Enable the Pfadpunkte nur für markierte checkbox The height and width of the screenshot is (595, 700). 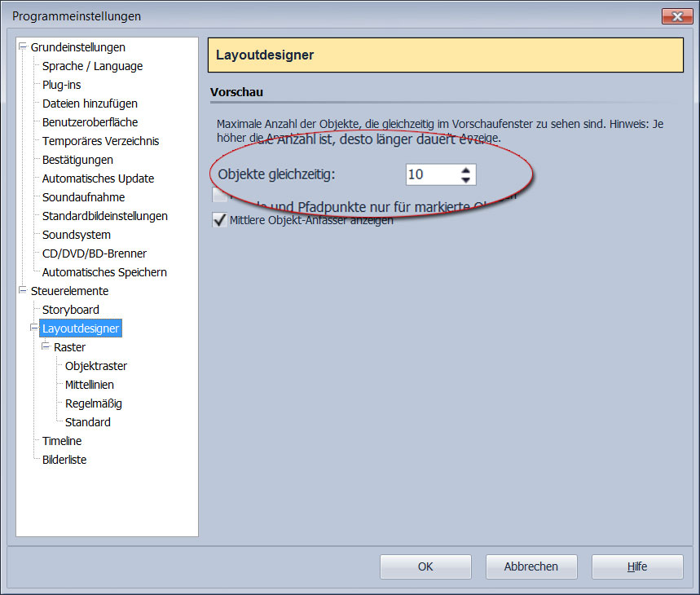[x=219, y=196]
